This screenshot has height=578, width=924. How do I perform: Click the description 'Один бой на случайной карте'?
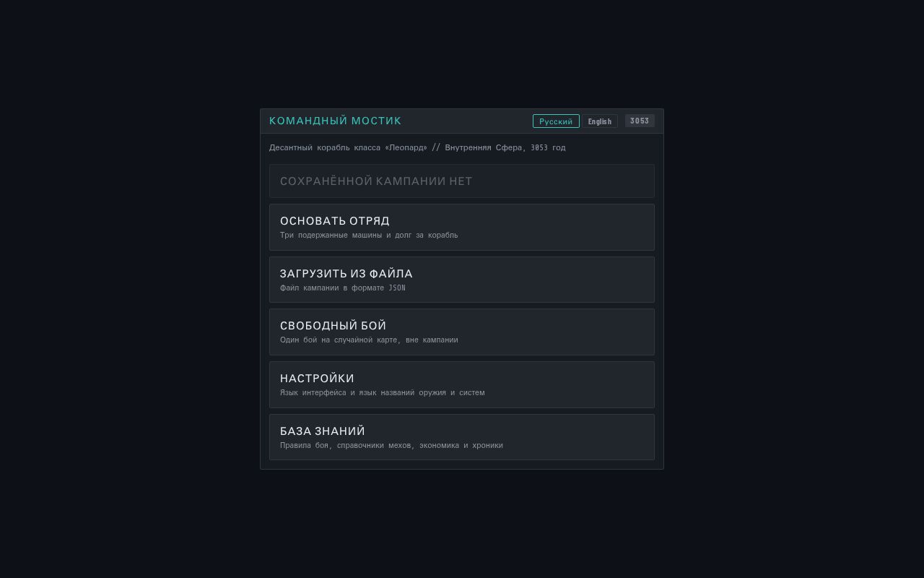pos(339,340)
